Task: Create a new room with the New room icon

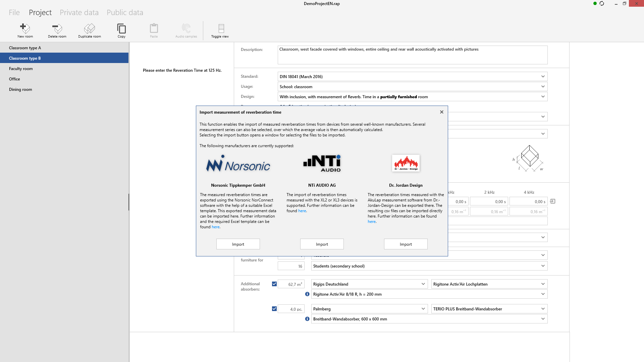Action: (25, 30)
